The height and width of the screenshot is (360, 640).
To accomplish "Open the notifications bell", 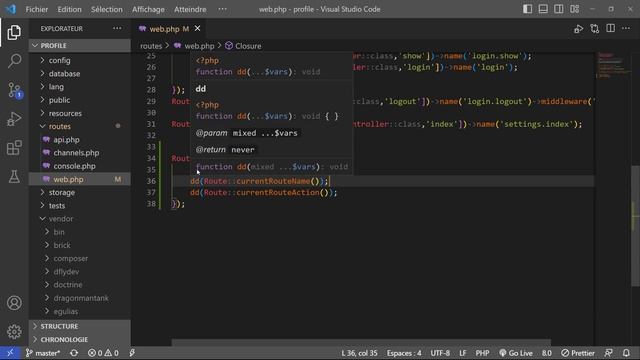I will (x=626, y=353).
